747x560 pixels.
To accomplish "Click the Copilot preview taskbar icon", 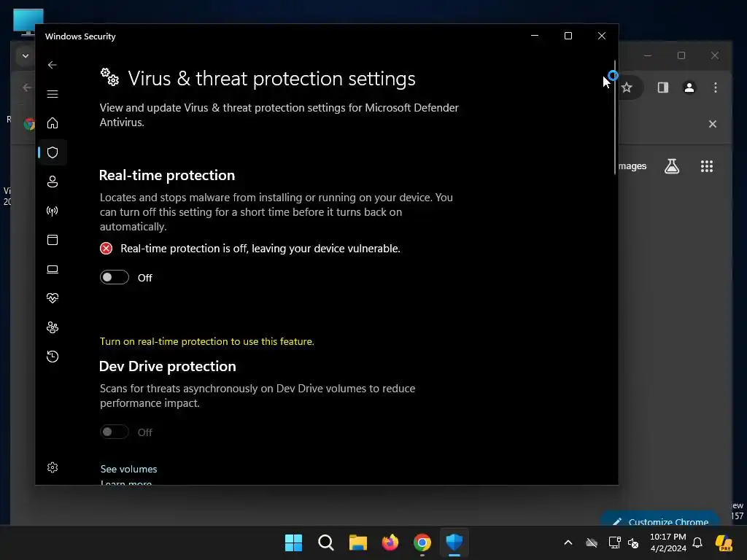I will (x=724, y=542).
